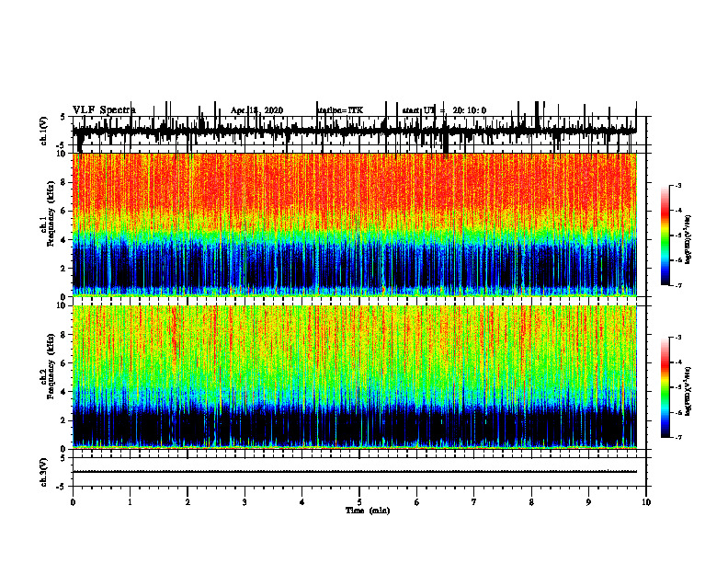Click time axis tick label 7
The image size is (728, 563).
pyautogui.click(x=474, y=502)
